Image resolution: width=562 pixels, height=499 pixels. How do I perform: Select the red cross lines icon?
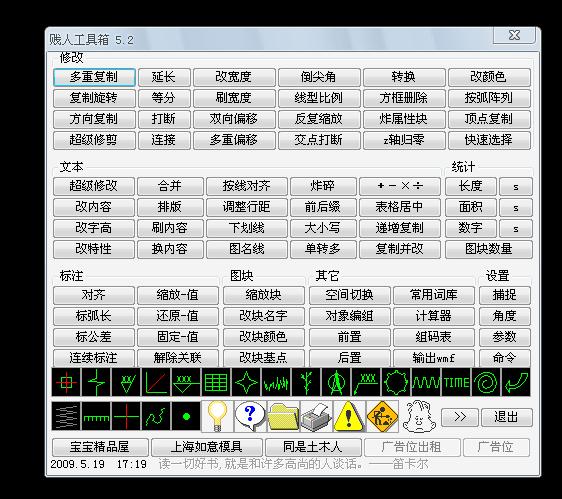pos(126,416)
